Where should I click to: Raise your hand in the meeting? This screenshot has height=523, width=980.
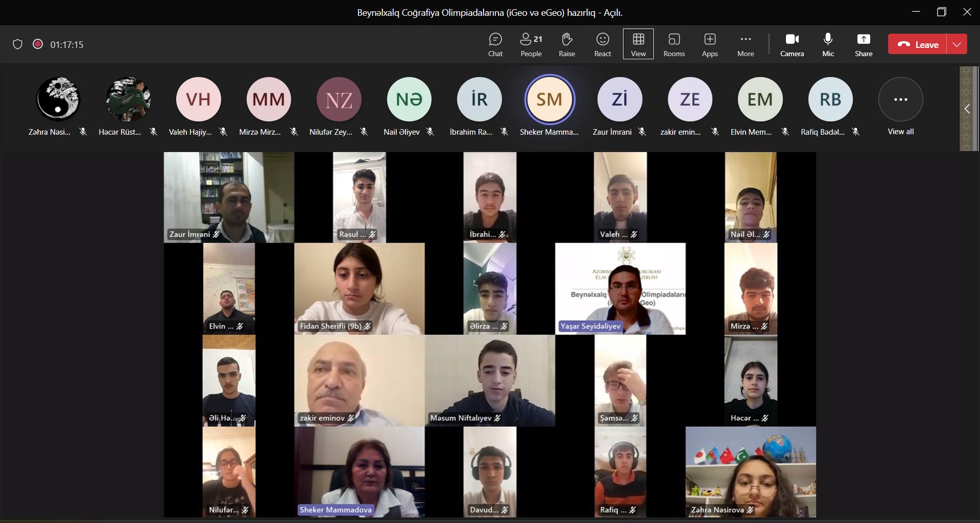[566, 44]
